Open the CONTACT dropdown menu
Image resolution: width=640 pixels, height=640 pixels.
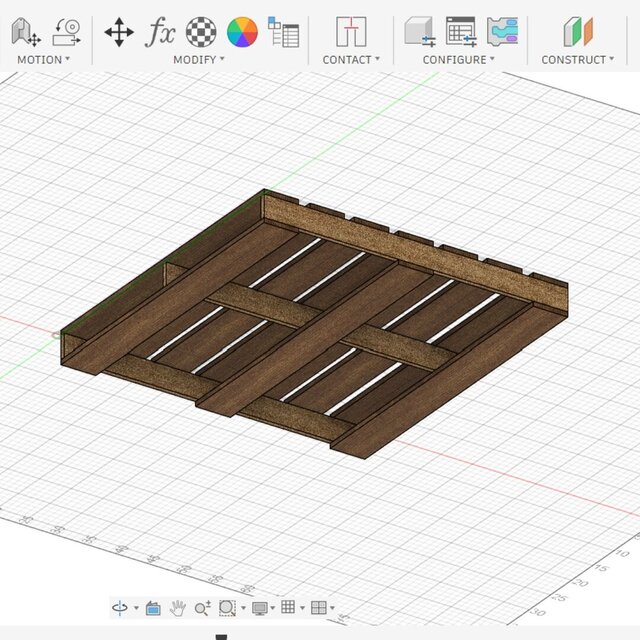(x=351, y=60)
